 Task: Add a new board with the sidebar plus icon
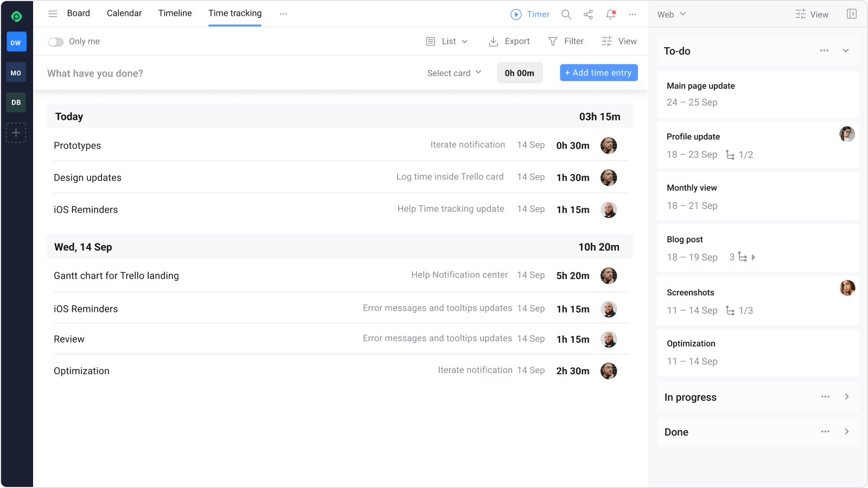[16, 132]
